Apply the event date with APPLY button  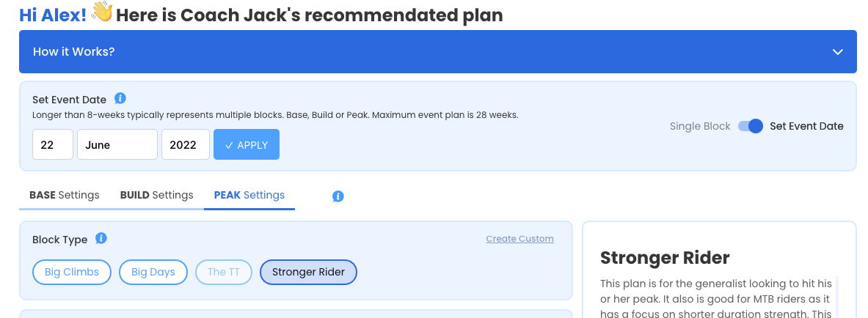[x=247, y=144]
